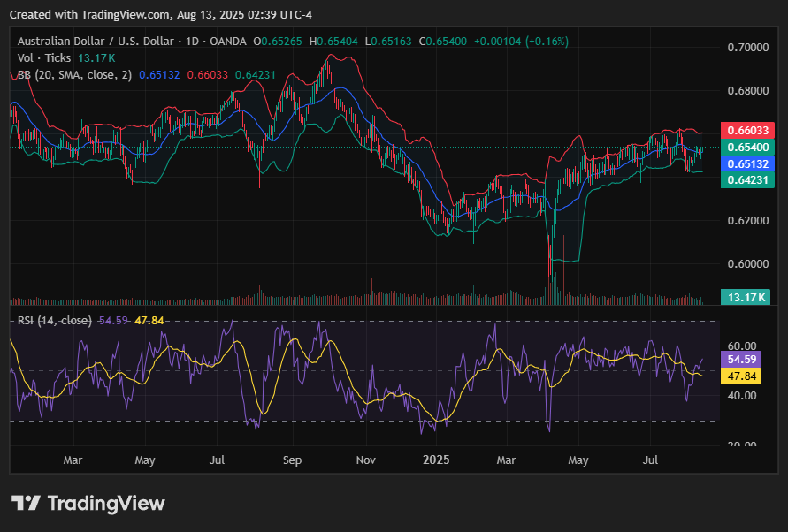Click the 60.00 RSI scale label
Screen dimensions: 788x532
(x=742, y=346)
